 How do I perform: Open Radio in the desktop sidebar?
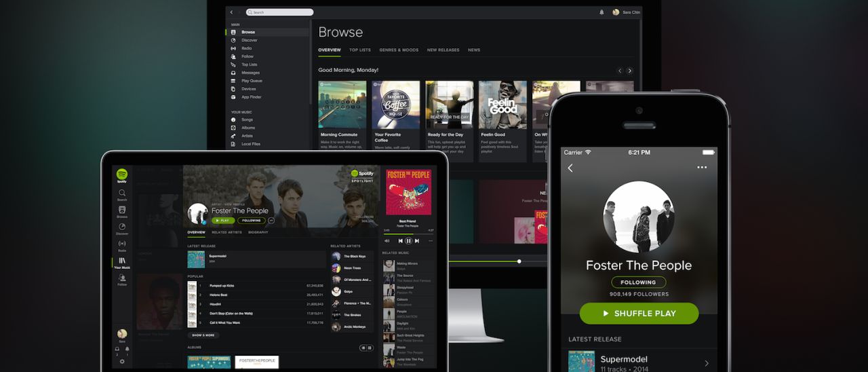242,48
